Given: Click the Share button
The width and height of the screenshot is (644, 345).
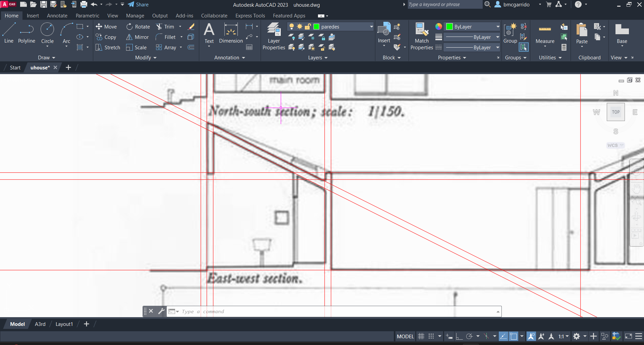Looking at the screenshot, I should tap(138, 5).
